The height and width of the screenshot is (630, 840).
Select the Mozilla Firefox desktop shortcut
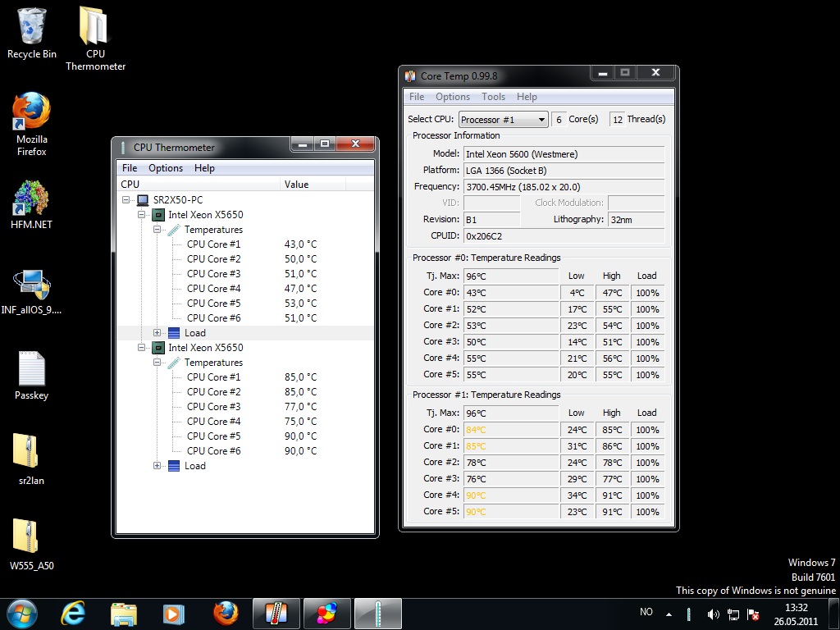point(32,125)
